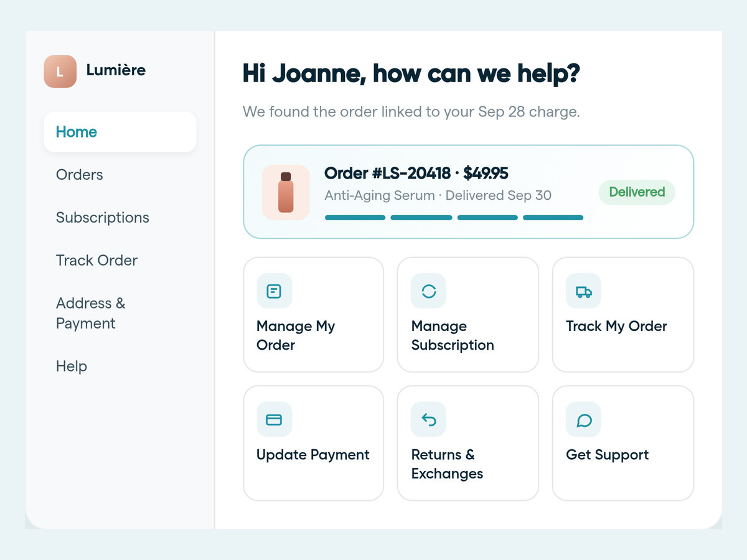Click the Lumière logo avatar
Image resolution: width=747 pixels, height=560 pixels.
(x=60, y=71)
